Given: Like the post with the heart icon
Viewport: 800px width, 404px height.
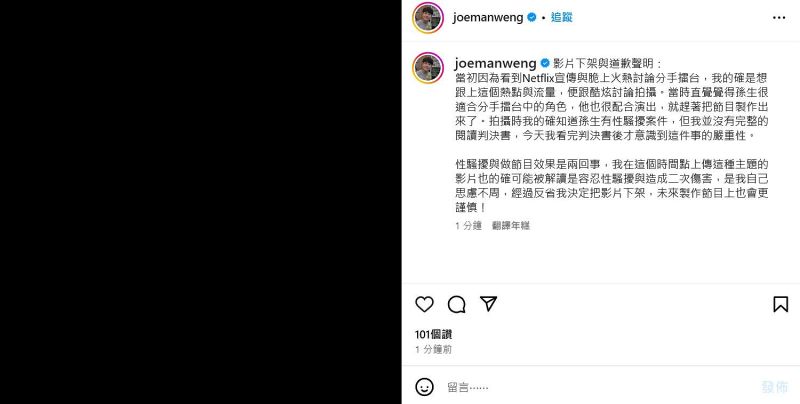Looking at the screenshot, I should coord(424,305).
